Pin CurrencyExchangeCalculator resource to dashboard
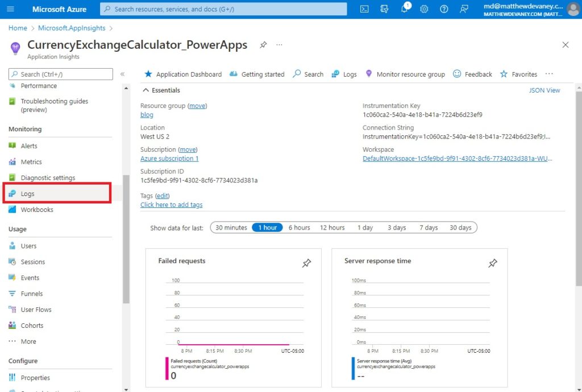 pyautogui.click(x=263, y=45)
